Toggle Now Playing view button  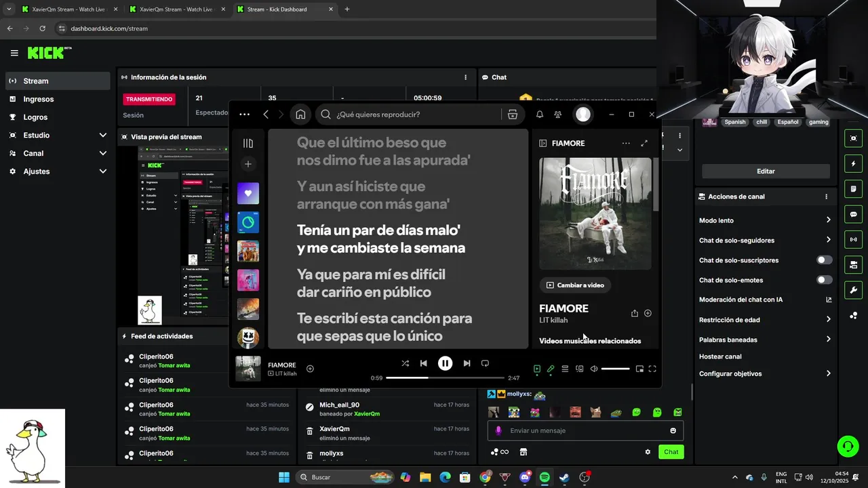point(537,369)
